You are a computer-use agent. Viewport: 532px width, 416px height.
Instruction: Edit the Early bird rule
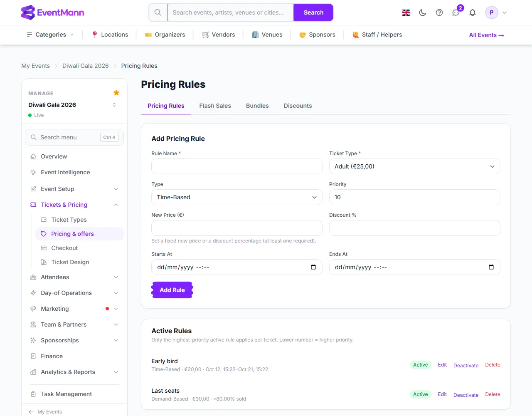pyautogui.click(x=442, y=365)
